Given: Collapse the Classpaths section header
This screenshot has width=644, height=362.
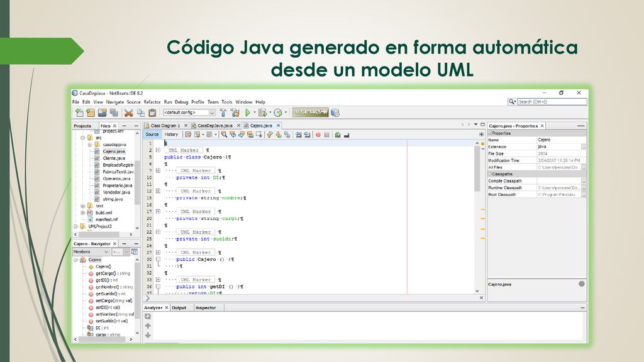Looking at the screenshot, I should [x=489, y=174].
